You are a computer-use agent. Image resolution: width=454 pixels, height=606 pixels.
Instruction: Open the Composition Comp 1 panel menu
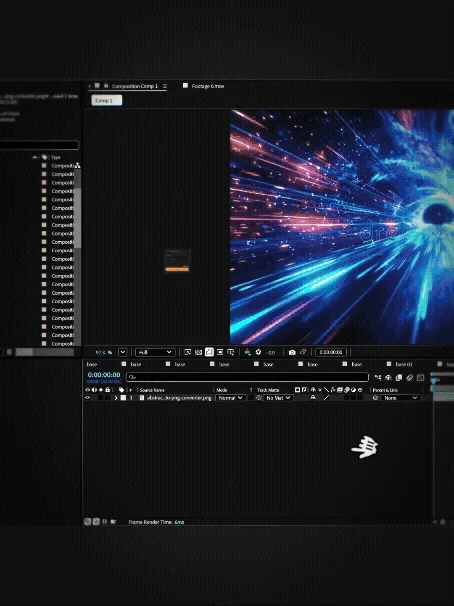tap(165, 86)
